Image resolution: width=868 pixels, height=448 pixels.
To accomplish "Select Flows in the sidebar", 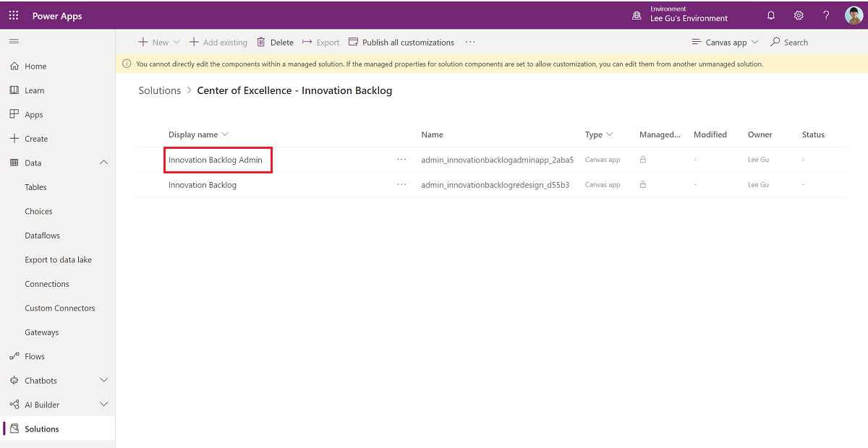I will point(35,356).
